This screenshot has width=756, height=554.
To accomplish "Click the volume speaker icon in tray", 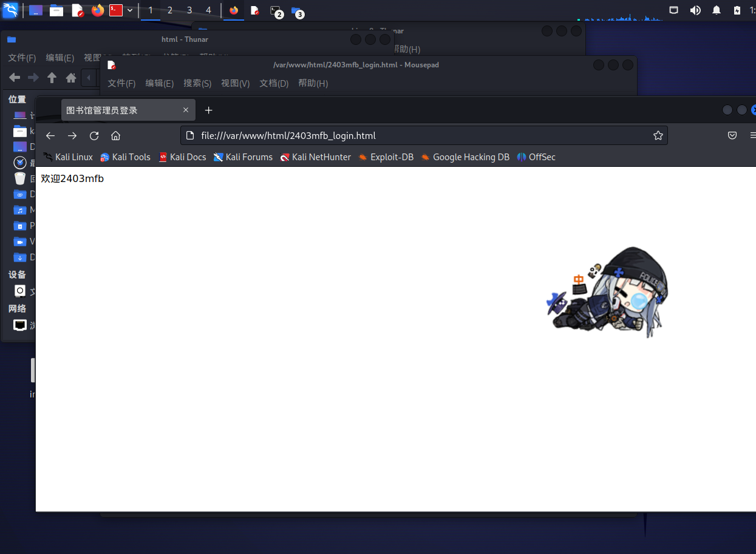I will tap(695, 10).
